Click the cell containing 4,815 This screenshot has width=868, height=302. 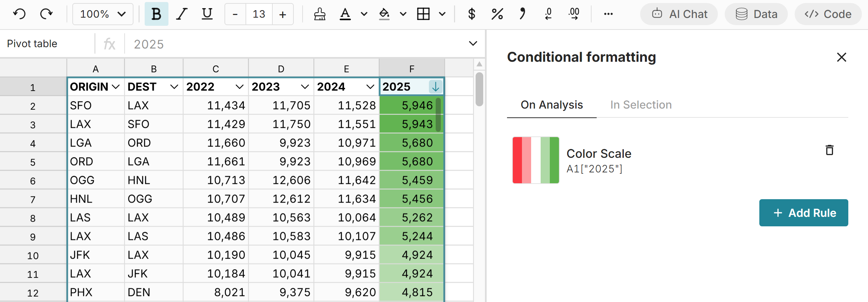pos(412,292)
